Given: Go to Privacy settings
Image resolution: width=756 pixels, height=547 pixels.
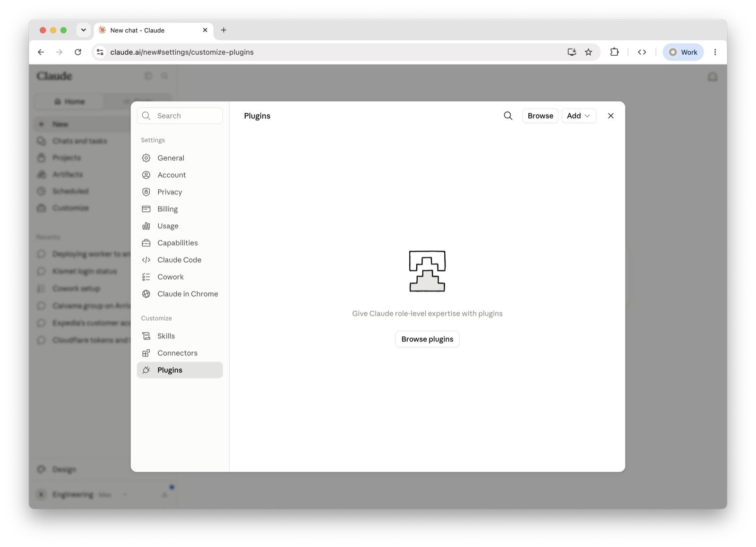Looking at the screenshot, I should [180, 192].
